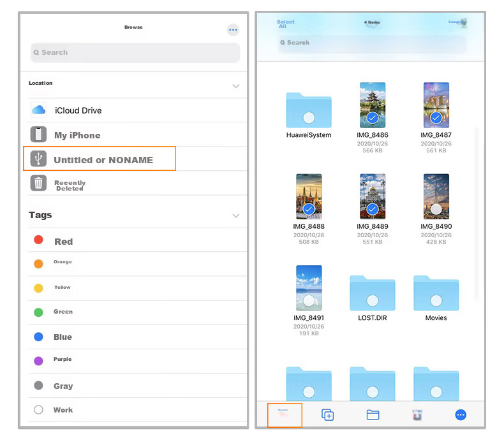The image size is (504, 438).
Task: Open My iPhone location
Action: point(137,135)
